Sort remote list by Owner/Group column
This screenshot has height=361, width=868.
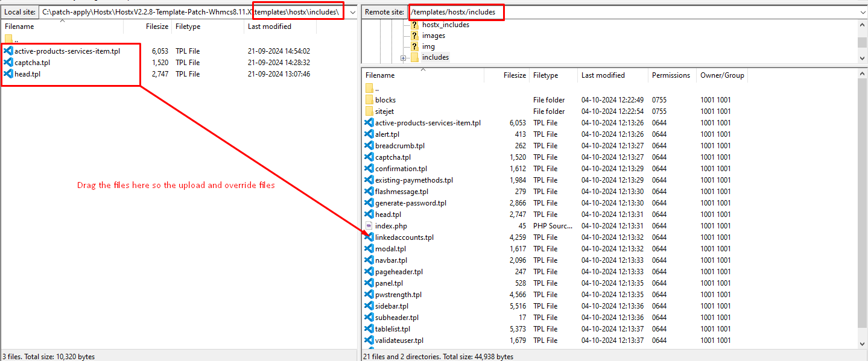[x=722, y=75]
